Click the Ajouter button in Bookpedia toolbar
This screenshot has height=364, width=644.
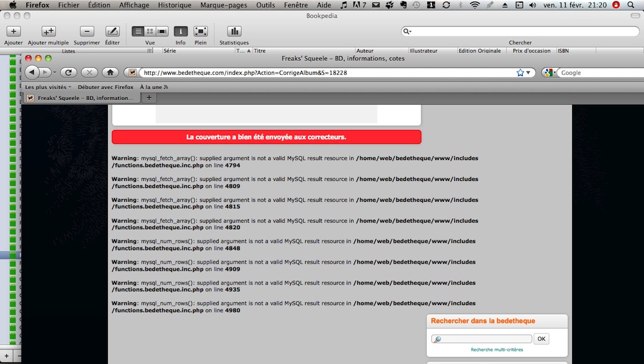(13, 32)
